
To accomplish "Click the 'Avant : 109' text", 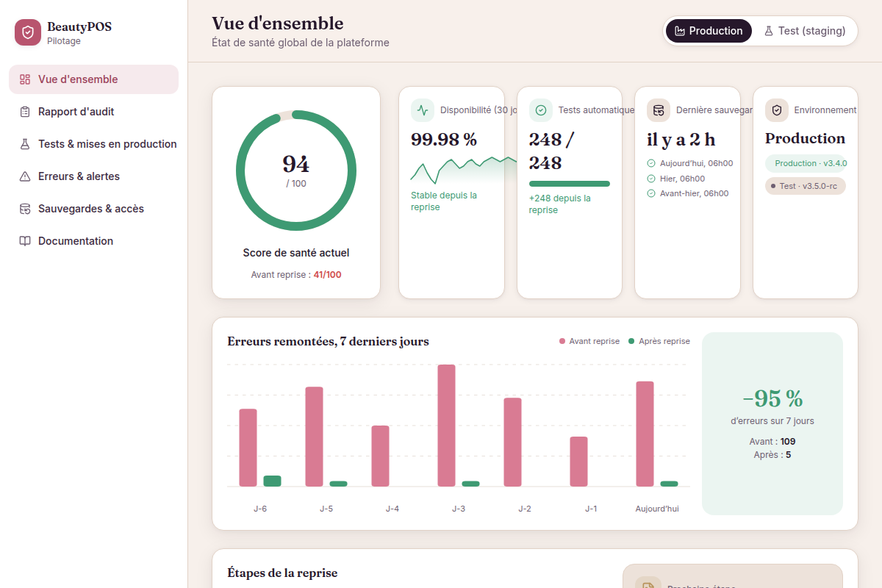I will (772, 442).
